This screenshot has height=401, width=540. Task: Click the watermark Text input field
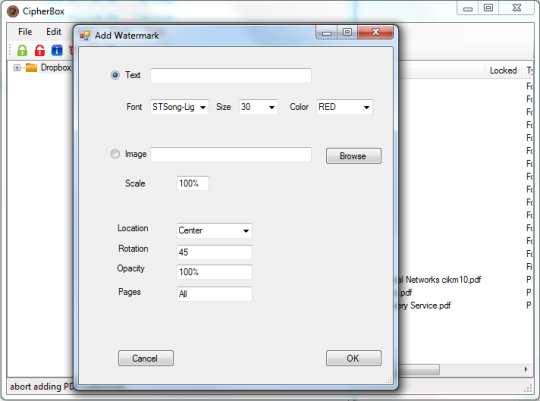point(231,75)
